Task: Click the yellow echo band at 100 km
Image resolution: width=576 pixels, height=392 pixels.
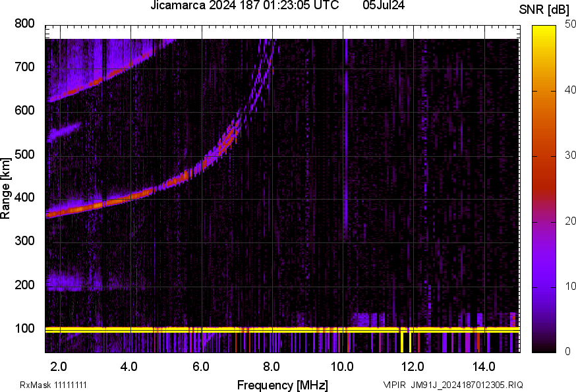Action: (x=282, y=330)
